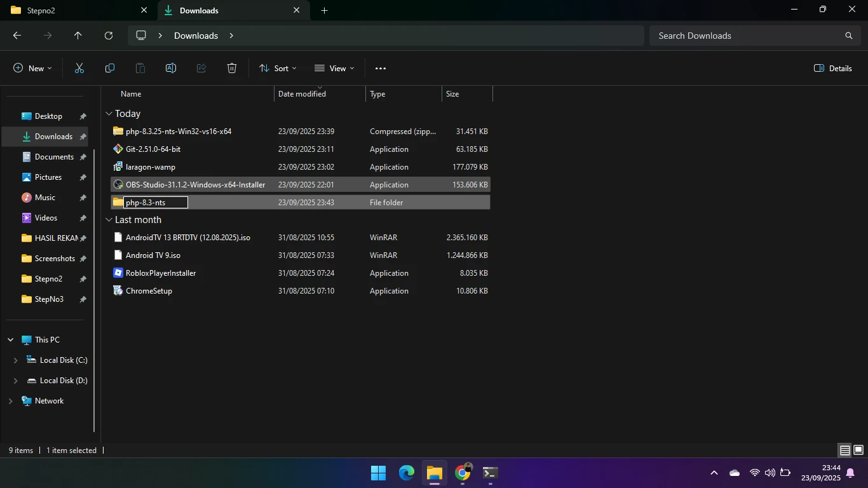
Task: Open a new File Explorer tab
Action: pos(324,10)
